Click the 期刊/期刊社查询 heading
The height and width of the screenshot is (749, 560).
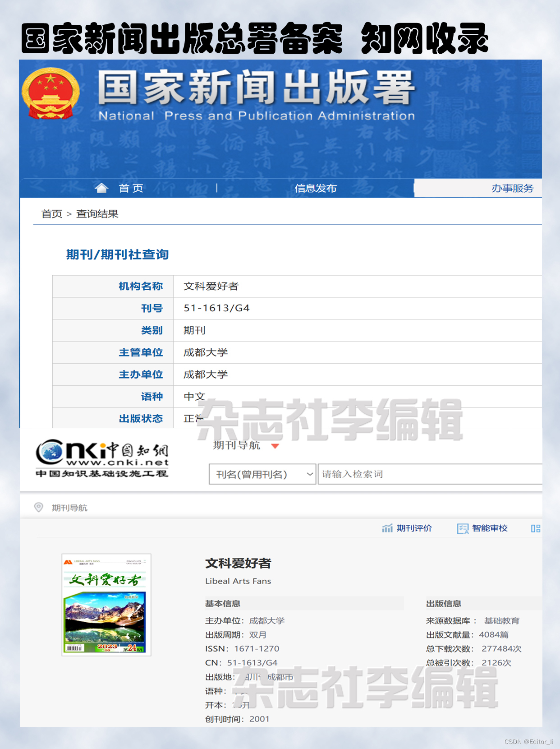click(x=117, y=254)
